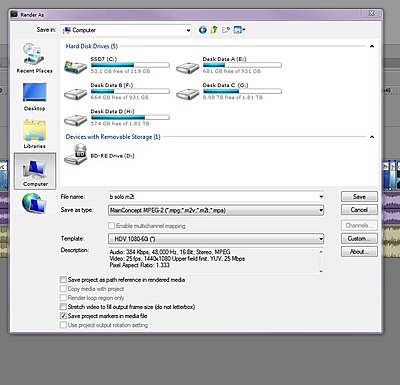Collapse the Hard Disk Drives group
Viewport: 400px width, 385px height.
click(372, 46)
